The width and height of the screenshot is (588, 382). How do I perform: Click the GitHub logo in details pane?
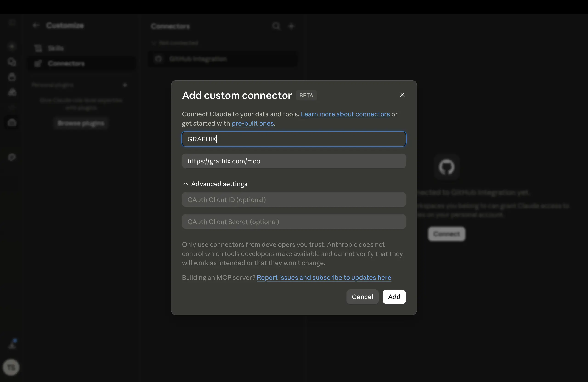tap(447, 167)
